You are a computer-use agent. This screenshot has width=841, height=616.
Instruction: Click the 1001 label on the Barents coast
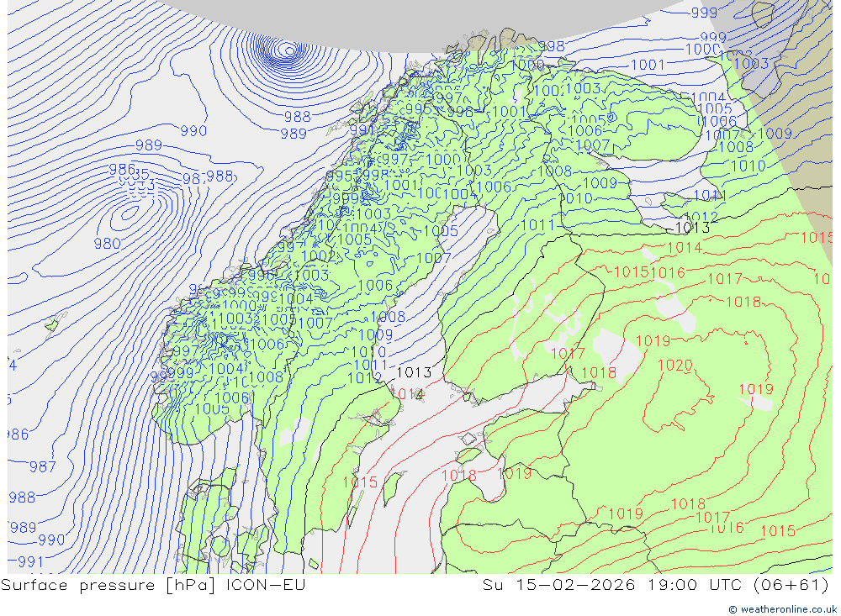648,65
